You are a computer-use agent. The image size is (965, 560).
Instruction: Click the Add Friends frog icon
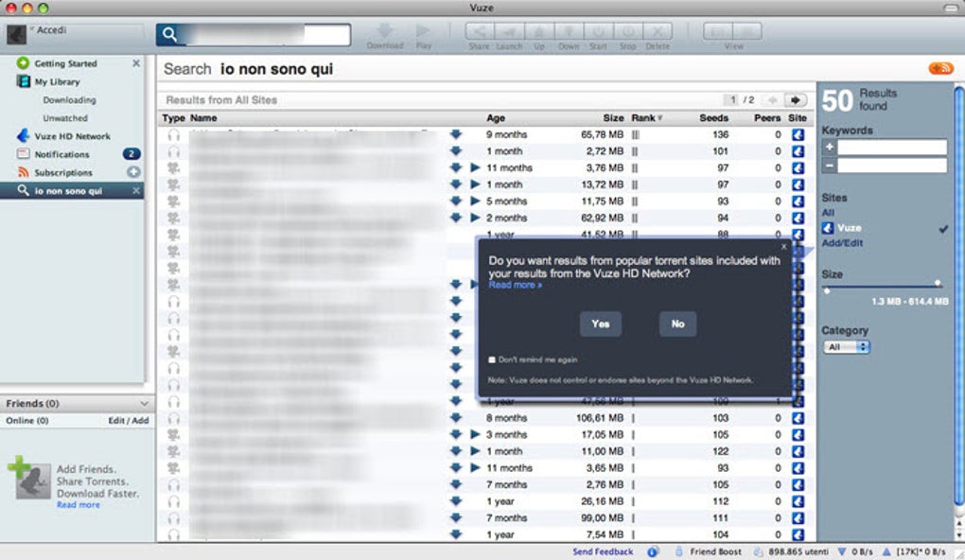coord(29,478)
